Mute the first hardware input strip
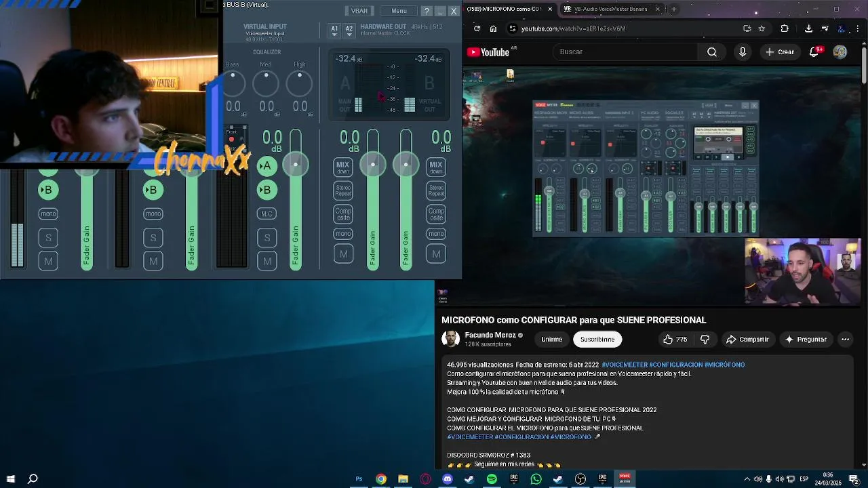This screenshot has width=868, height=488. coord(48,261)
